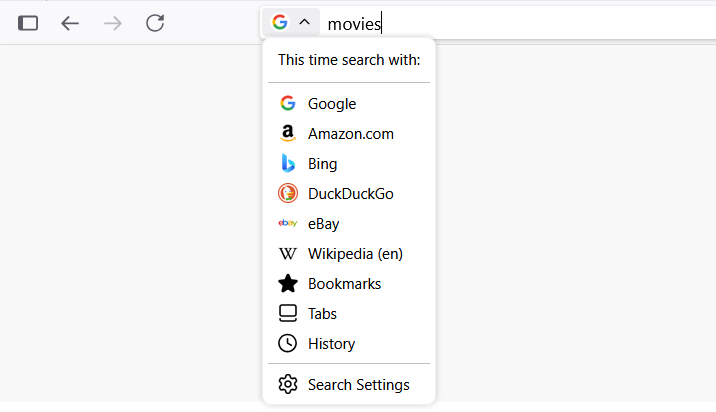This screenshot has height=412, width=716.
Task: Click the Bookmarks star icon
Action: pyautogui.click(x=288, y=284)
